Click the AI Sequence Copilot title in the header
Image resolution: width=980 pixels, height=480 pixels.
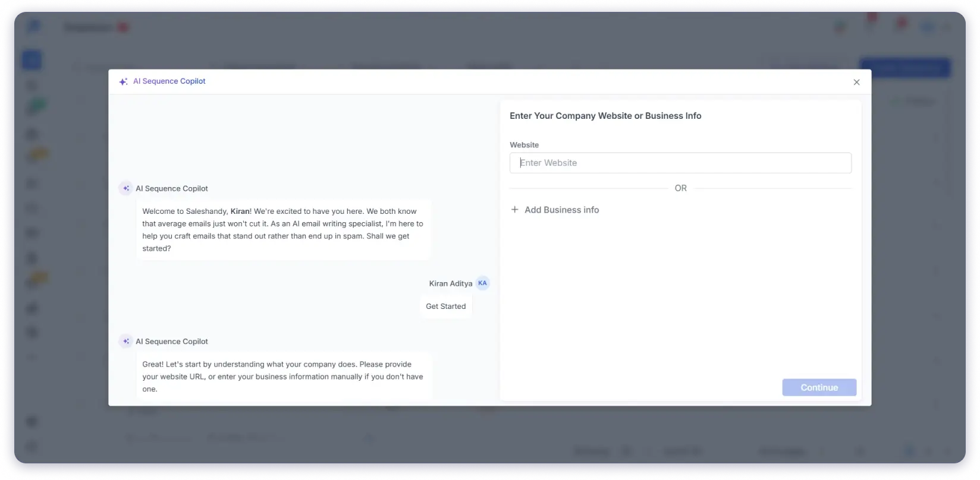169,81
